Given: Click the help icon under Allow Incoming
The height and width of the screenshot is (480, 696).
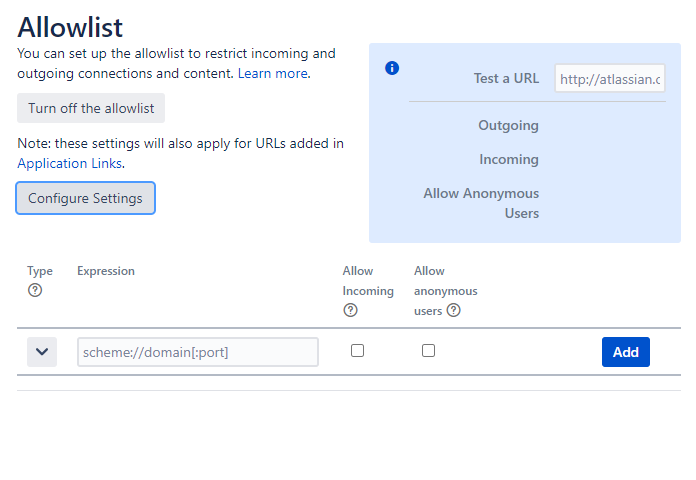Looking at the screenshot, I should (350, 310).
